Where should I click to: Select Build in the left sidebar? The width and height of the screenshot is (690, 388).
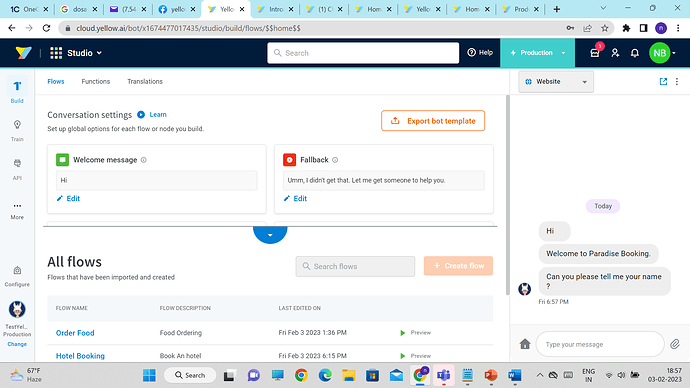click(17, 90)
